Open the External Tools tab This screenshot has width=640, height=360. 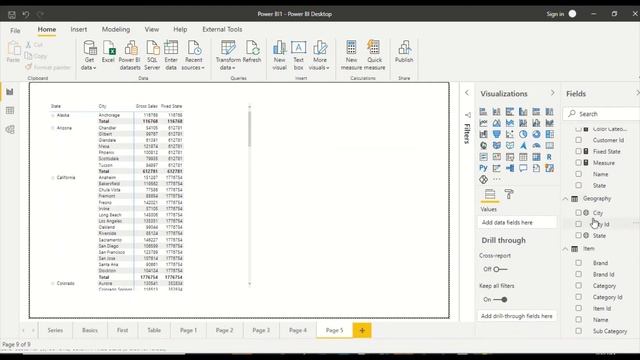coord(222,29)
